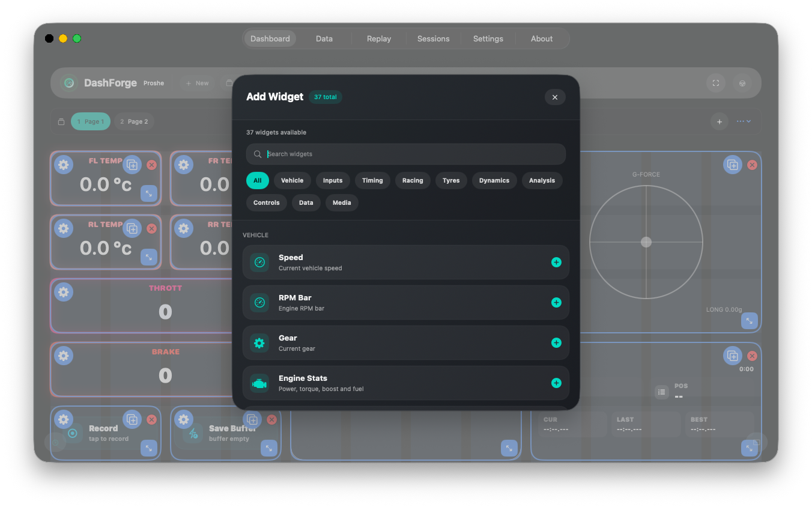Viewport: 812px width, 507px height.
Task: Click the pages stack icon beside Page 1
Action: coord(61,121)
